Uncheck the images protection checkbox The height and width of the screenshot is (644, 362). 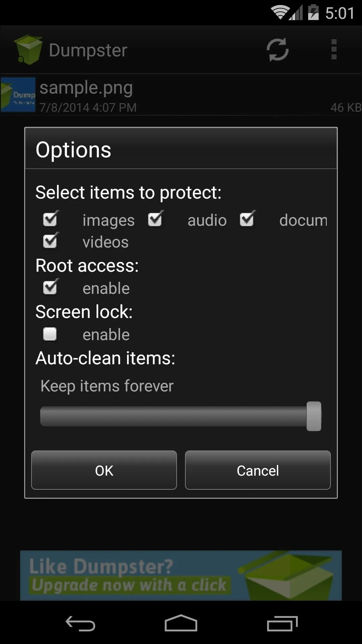pyautogui.click(x=50, y=219)
